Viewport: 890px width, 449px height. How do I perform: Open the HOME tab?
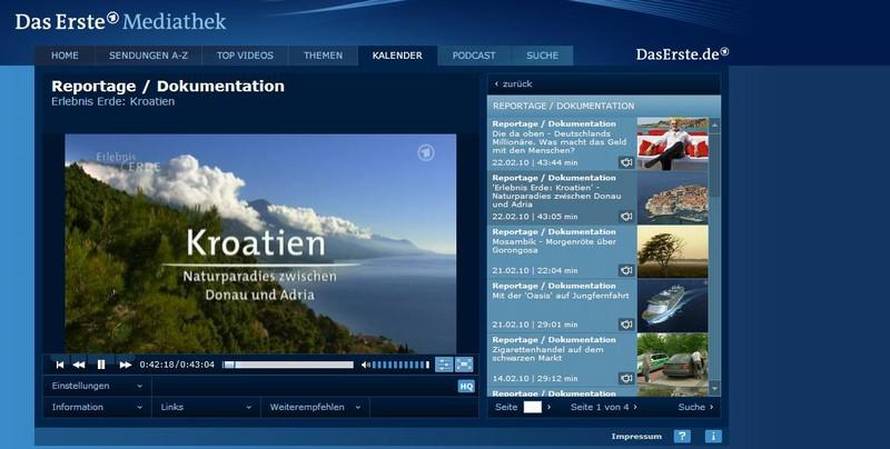click(x=65, y=56)
